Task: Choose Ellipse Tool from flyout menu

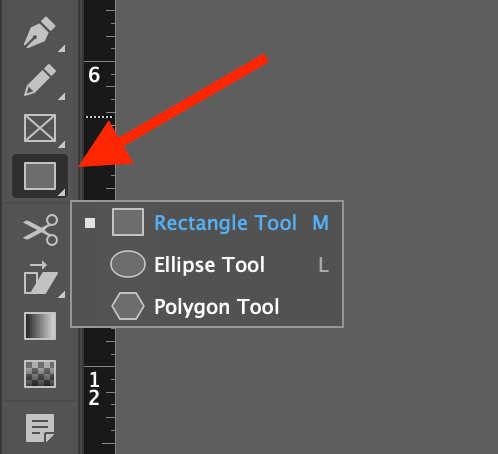Action: (x=207, y=265)
